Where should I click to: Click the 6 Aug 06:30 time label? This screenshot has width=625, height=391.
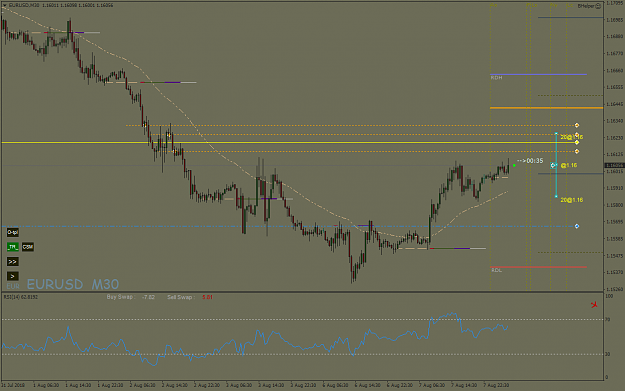[335, 385]
